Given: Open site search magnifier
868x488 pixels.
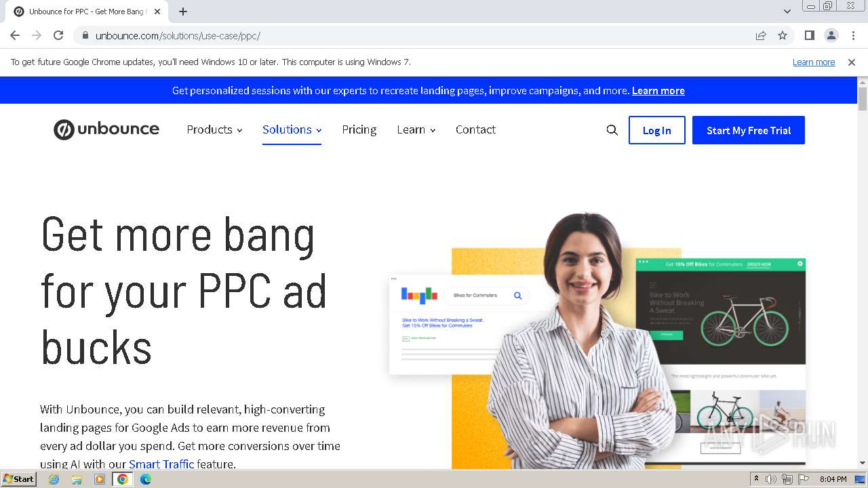Looking at the screenshot, I should pyautogui.click(x=612, y=130).
